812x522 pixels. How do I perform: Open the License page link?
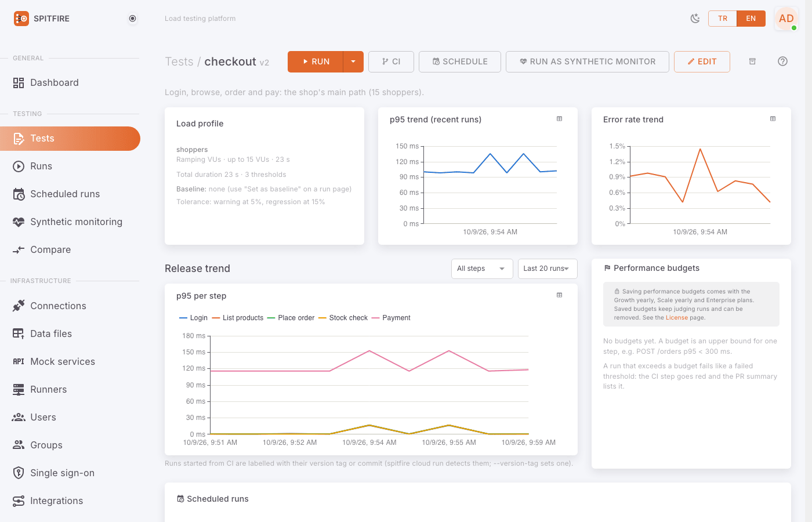tap(677, 318)
